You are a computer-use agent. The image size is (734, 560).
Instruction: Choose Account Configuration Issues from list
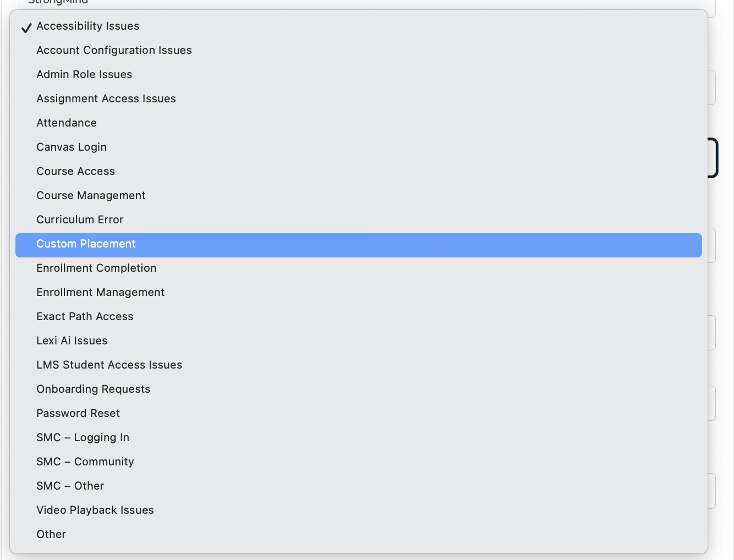[114, 51]
